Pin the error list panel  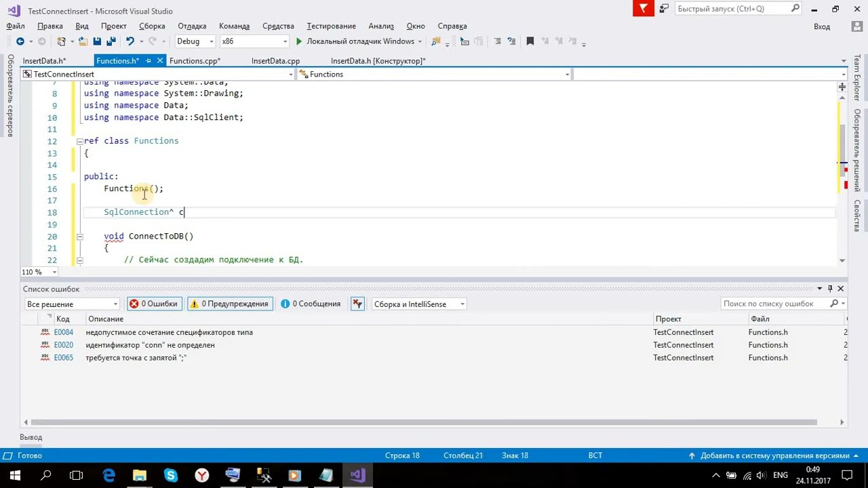click(x=830, y=289)
